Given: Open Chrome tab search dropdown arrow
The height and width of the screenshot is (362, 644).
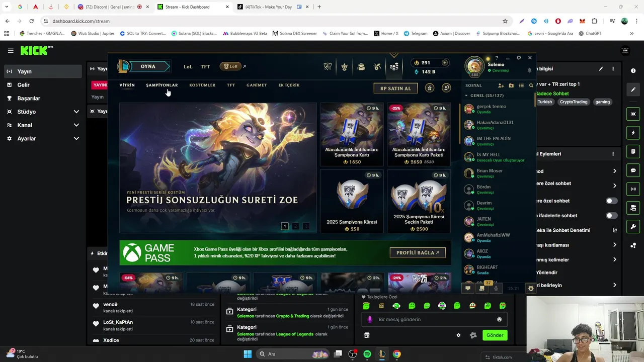Looking at the screenshot, I should [6, 7].
